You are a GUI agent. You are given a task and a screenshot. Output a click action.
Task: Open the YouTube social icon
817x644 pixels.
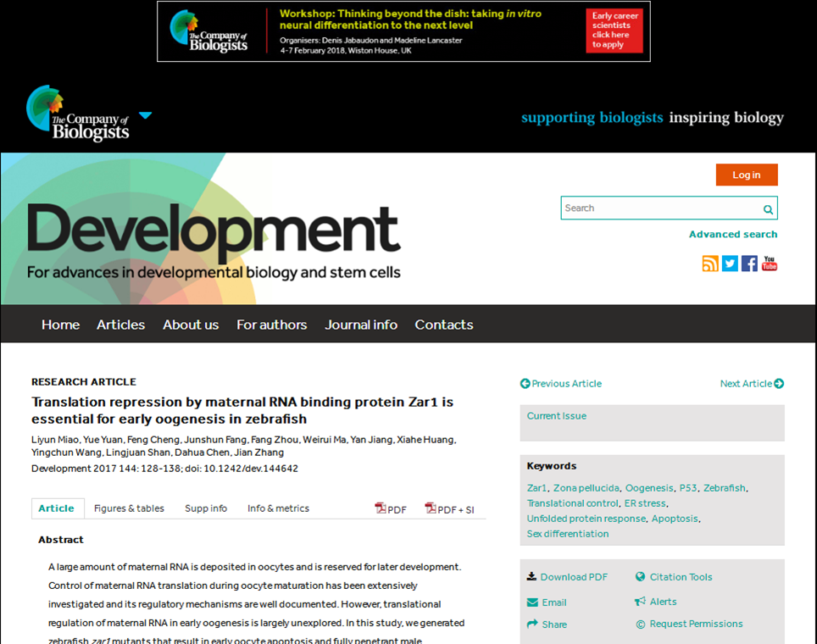pos(769,264)
